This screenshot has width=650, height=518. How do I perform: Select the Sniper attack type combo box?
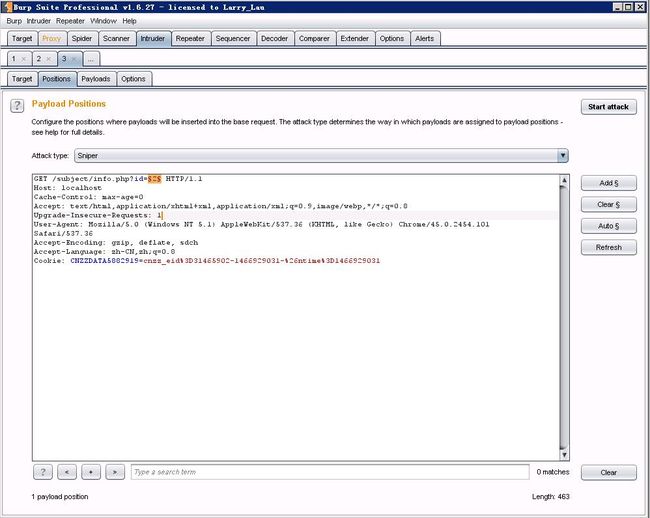pyautogui.click(x=321, y=156)
